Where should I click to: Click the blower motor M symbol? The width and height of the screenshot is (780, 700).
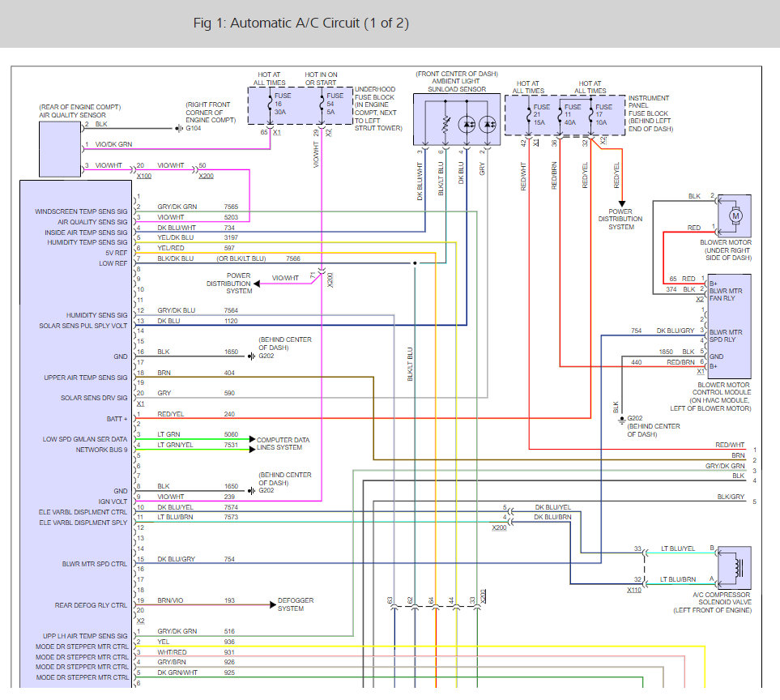(735, 216)
